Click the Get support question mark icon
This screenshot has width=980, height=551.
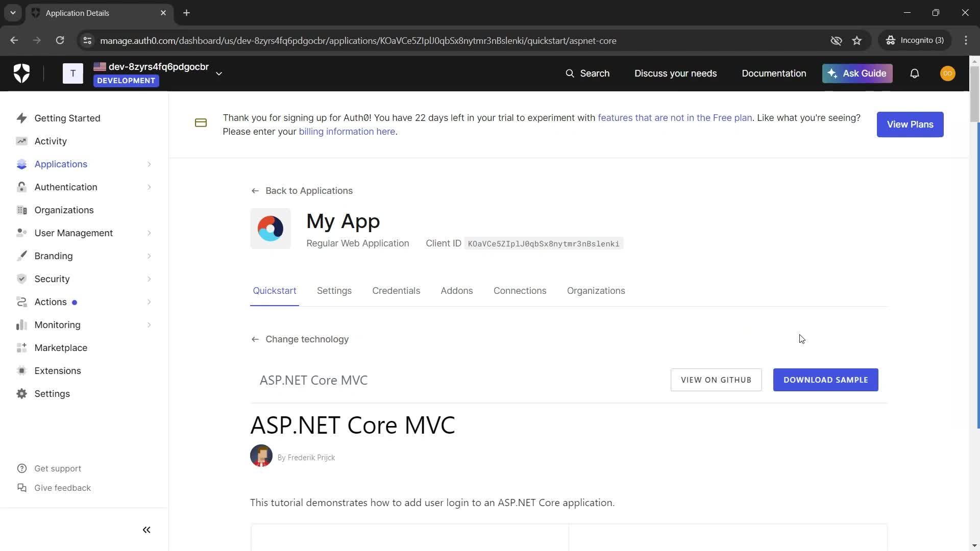tap(21, 468)
